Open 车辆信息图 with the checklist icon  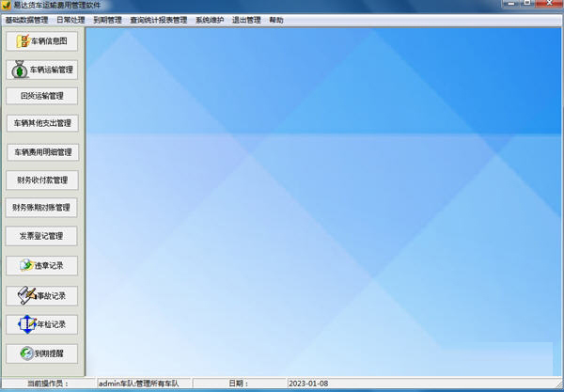(x=41, y=41)
